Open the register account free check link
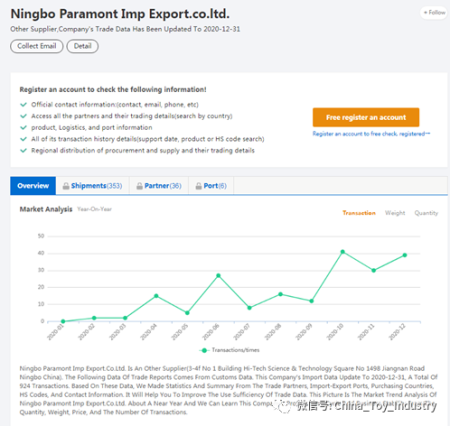The width and height of the screenshot is (450, 426). click(371, 134)
